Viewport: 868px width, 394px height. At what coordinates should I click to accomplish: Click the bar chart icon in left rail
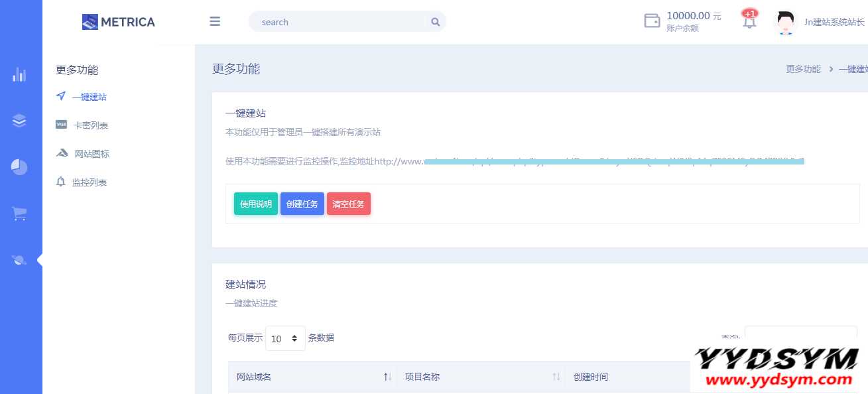(x=19, y=74)
